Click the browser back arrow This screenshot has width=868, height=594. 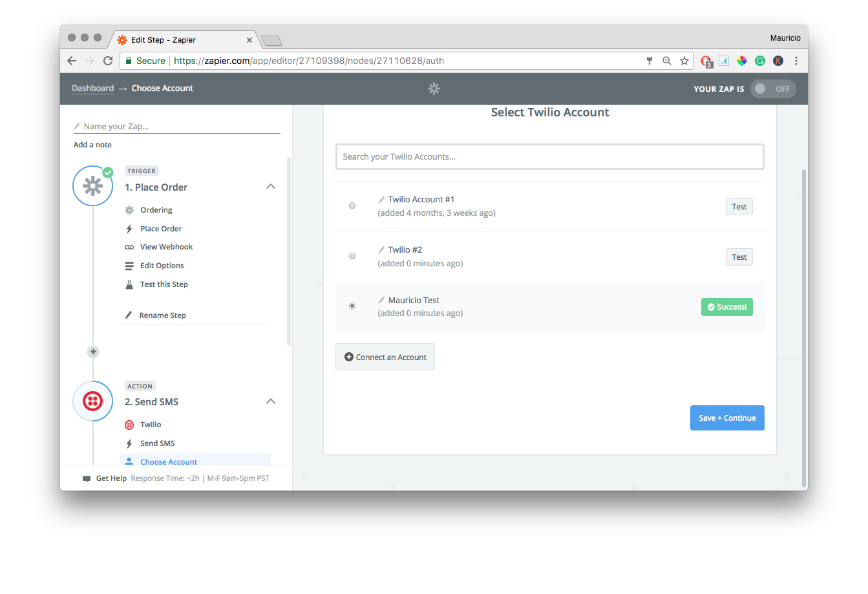point(72,61)
